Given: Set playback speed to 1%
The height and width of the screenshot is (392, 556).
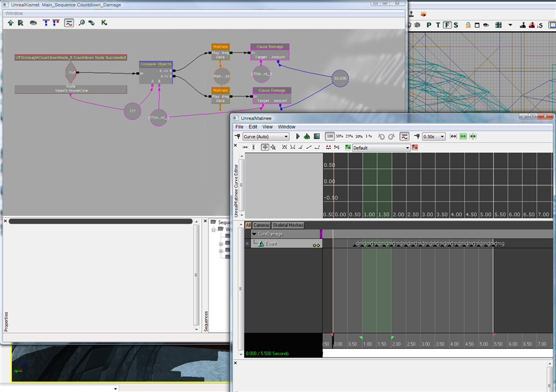Looking at the screenshot, I should 369,136.
